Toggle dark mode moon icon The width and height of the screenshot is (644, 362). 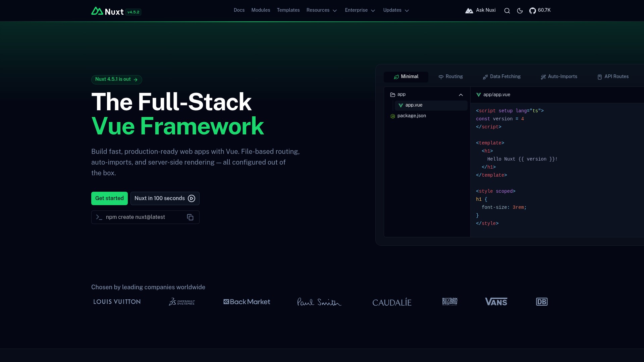click(520, 11)
